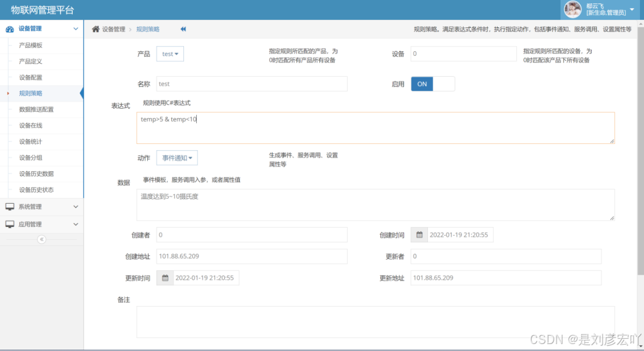Viewport: 644px width, 351px height.
Task: Click the 设备管理 dashboard icon
Action: coord(9,29)
